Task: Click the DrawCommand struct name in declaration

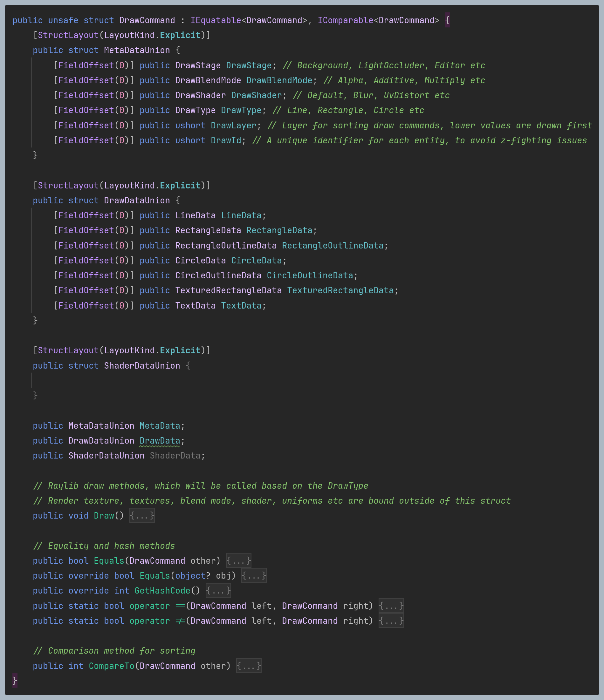Action: point(147,20)
